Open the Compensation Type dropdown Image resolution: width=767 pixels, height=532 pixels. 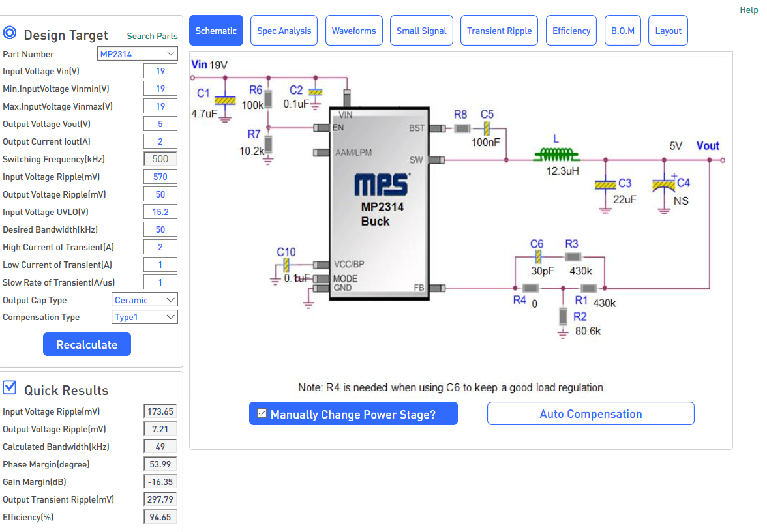[145, 317]
